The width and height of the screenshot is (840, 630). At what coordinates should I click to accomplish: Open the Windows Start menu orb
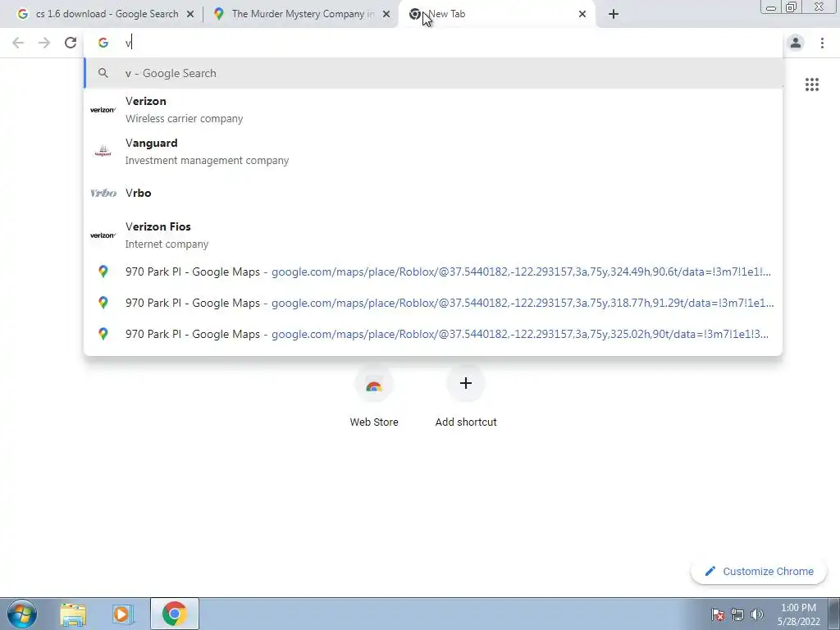click(22, 614)
